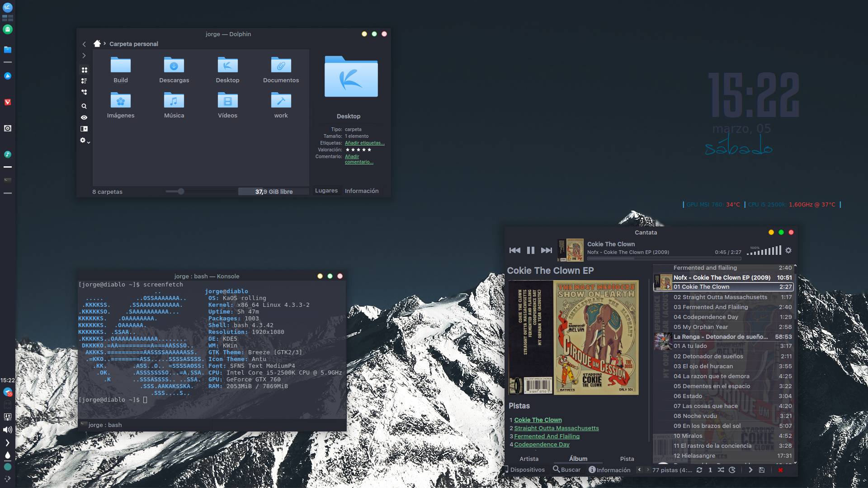
Task: Open the search icon in Dolphin sidebar
Action: point(84,106)
